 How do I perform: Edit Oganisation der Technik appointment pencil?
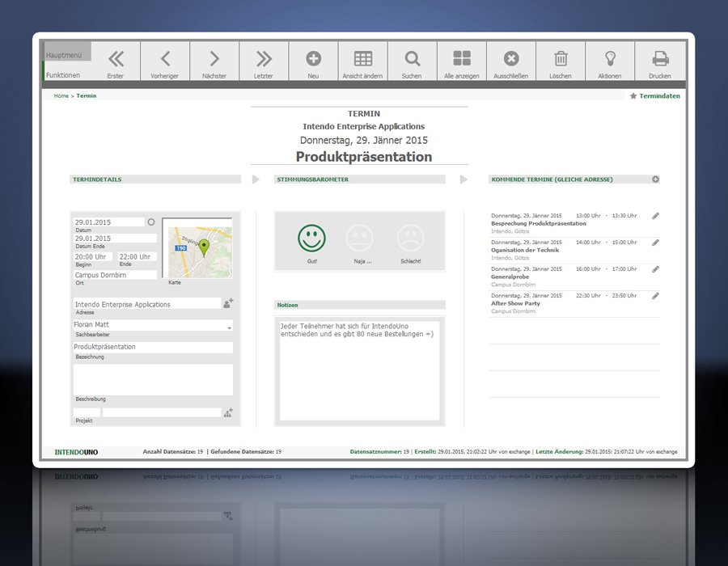655,243
